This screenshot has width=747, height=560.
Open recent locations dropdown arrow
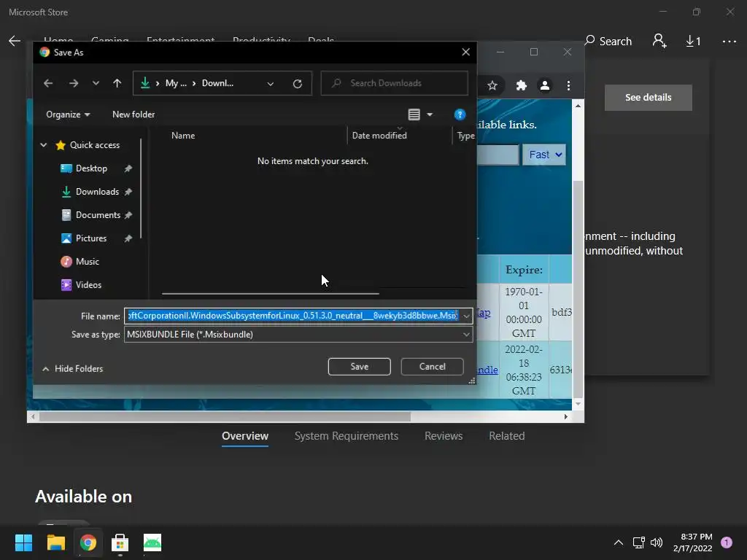pyautogui.click(x=96, y=83)
